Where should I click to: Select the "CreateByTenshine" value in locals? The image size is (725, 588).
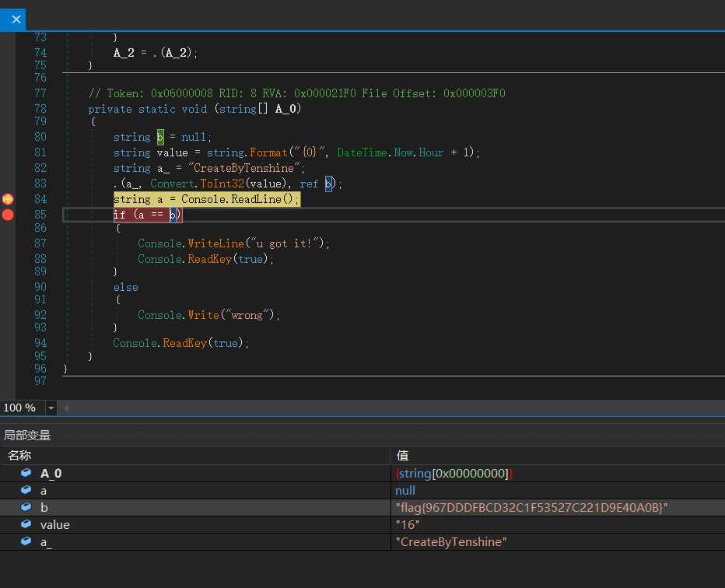click(451, 541)
